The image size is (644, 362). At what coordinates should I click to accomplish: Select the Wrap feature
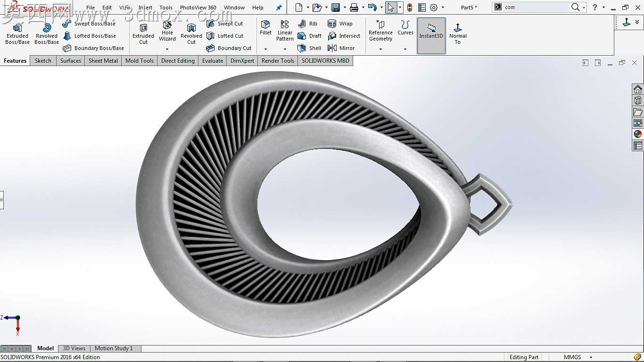[340, 24]
